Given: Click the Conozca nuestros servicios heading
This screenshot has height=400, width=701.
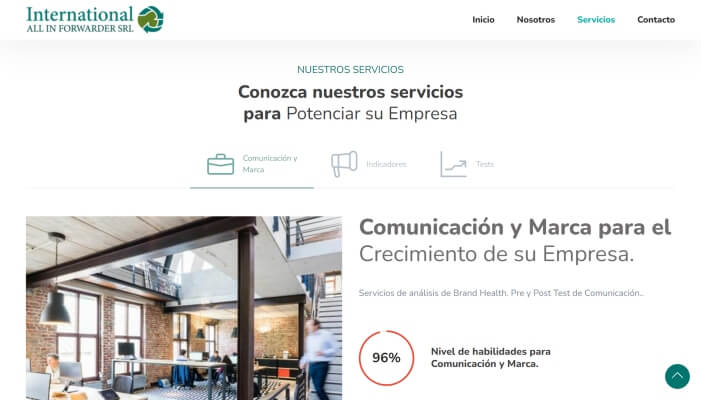Looking at the screenshot, I should pos(350,103).
